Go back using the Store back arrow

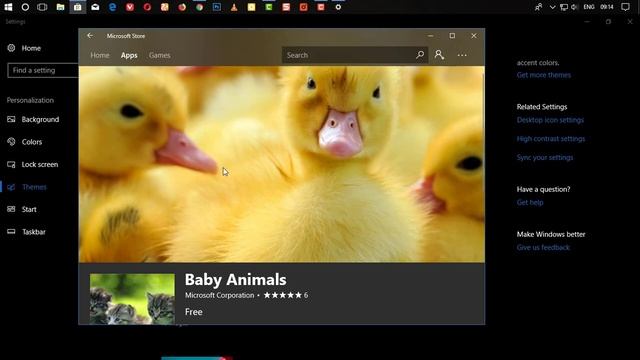pyautogui.click(x=90, y=36)
